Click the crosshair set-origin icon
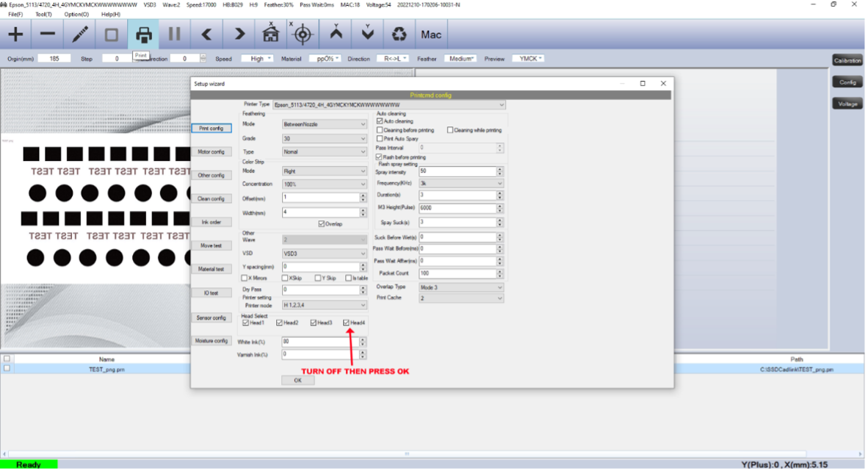 pos(302,35)
